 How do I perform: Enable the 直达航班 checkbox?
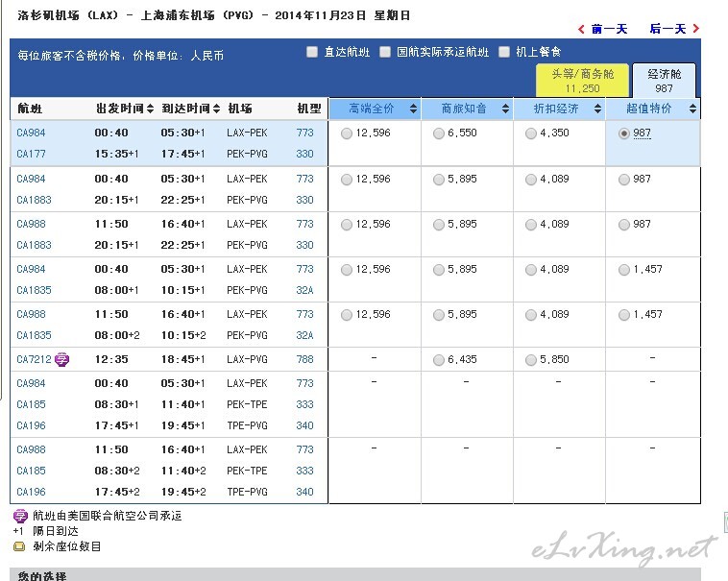pos(312,52)
